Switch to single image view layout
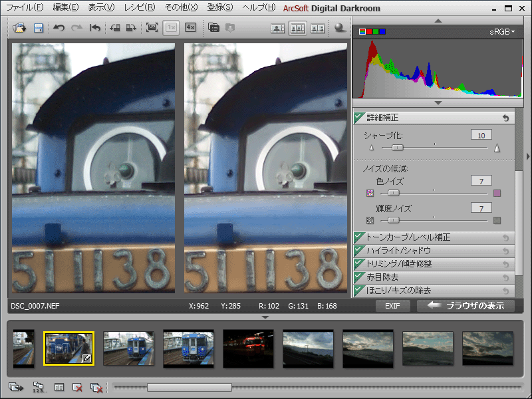Viewport: 532px width, 399px height. pos(278,28)
